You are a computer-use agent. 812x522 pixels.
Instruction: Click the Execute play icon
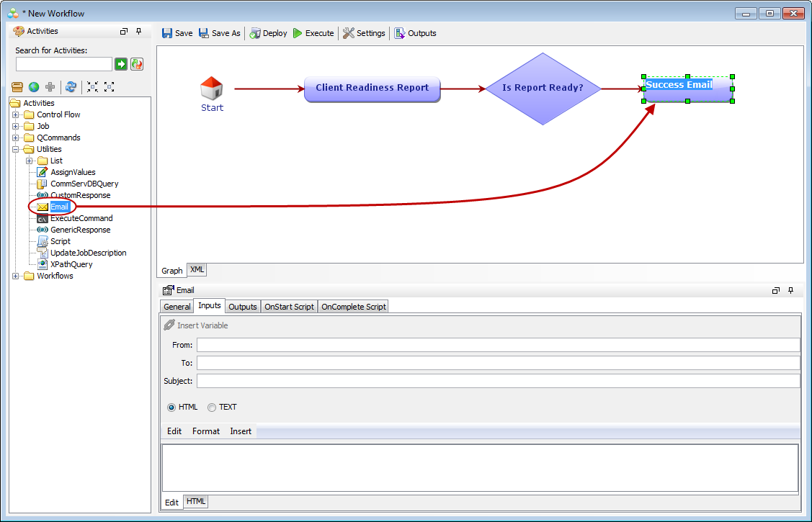(x=298, y=33)
